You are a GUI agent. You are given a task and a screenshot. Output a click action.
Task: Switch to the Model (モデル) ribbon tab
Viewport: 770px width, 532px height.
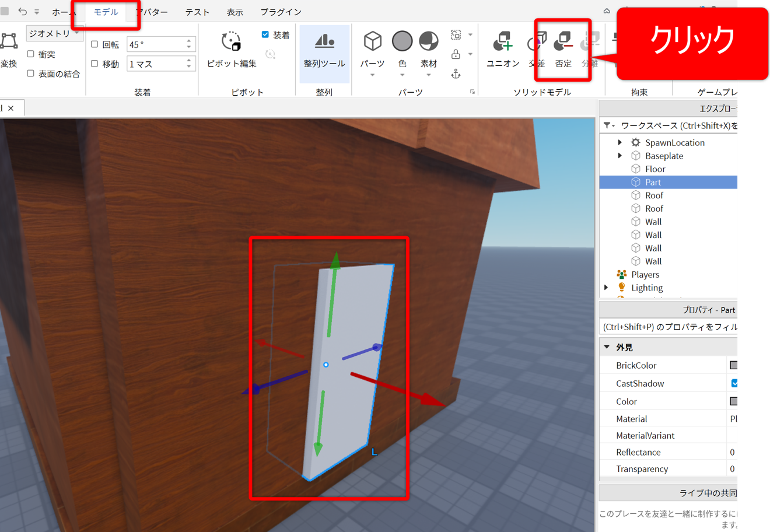coord(106,12)
